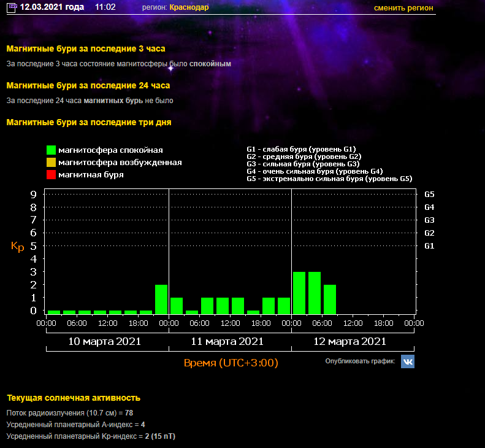485x448 pixels.
Task: Click the legend label 'магнитосфера возбужденная'
Action: click(120, 163)
